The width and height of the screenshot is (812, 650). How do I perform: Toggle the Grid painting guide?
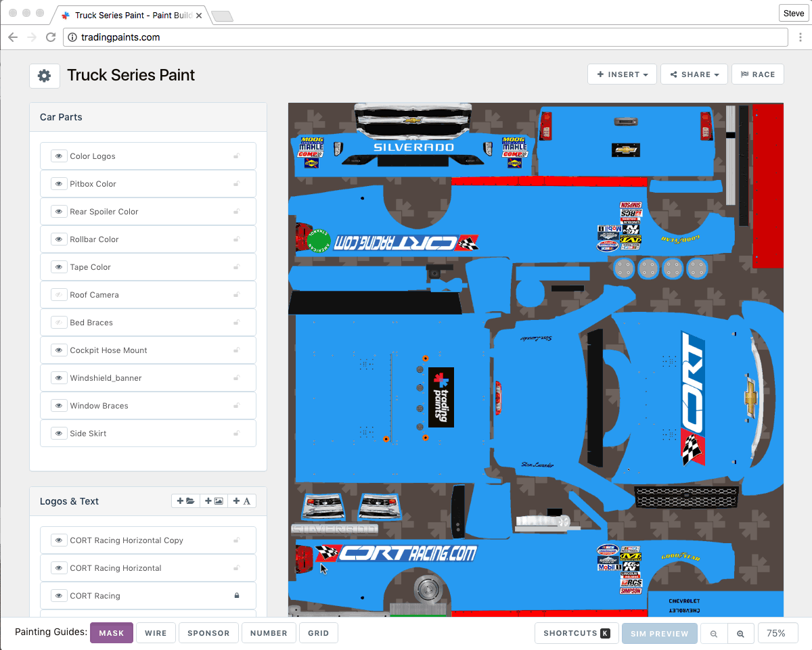pyautogui.click(x=319, y=633)
